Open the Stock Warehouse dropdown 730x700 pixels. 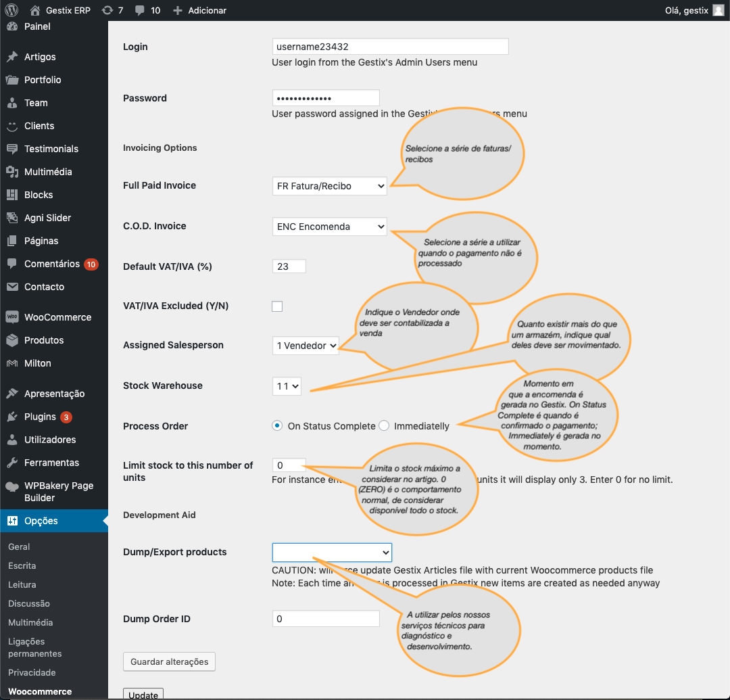point(287,386)
